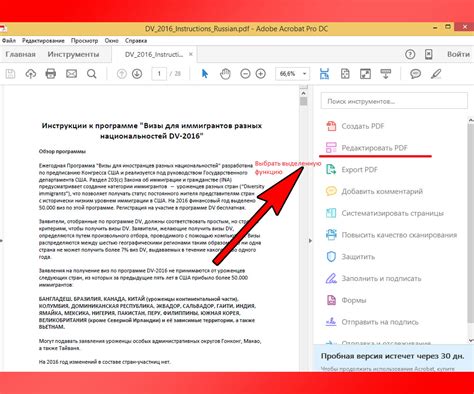Open the help question mark icon
474x394 pixels.
point(410,54)
